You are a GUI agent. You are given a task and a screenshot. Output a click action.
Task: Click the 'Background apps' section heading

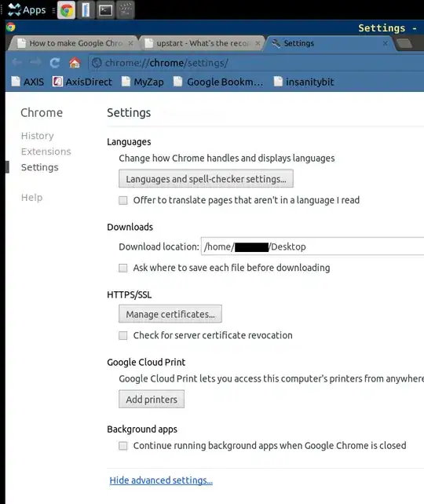pos(142,429)
